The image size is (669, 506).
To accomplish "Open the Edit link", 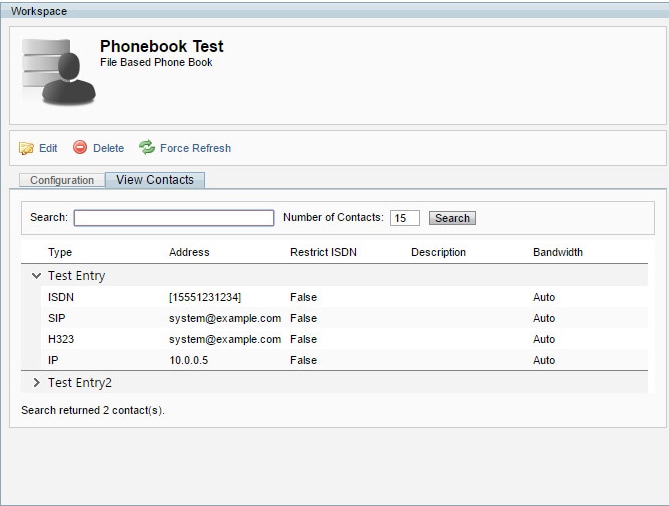I will coord(48,148).
